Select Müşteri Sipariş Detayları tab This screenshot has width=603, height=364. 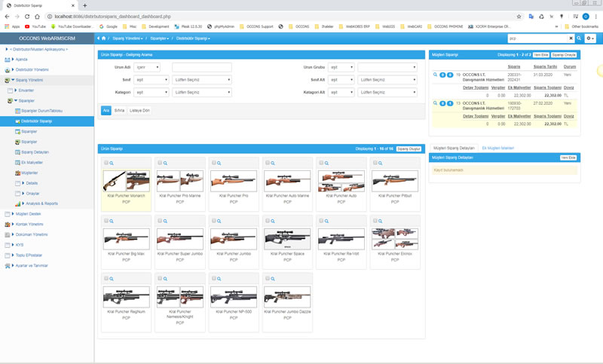[454, 148]
